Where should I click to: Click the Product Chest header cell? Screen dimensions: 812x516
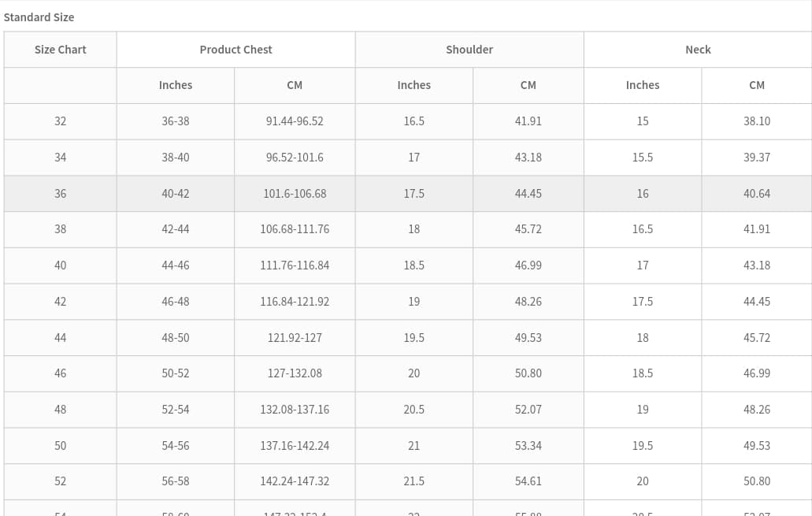click(x=235, y=50)
